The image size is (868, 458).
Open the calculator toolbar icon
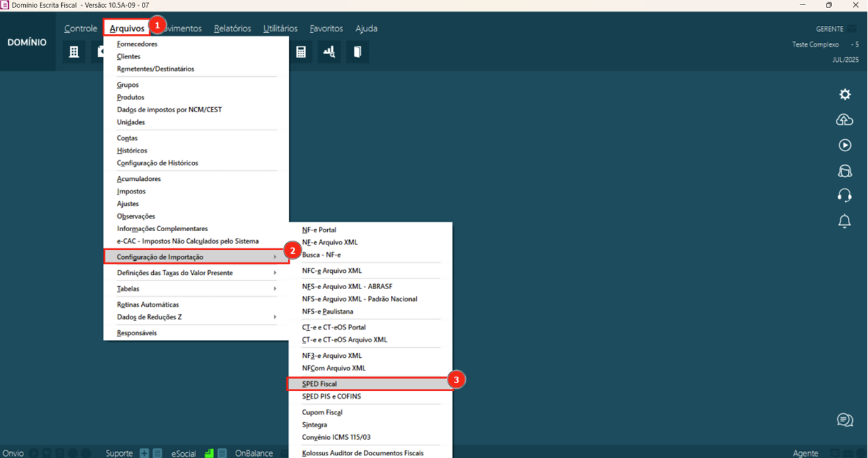click(x=301, y=52)
